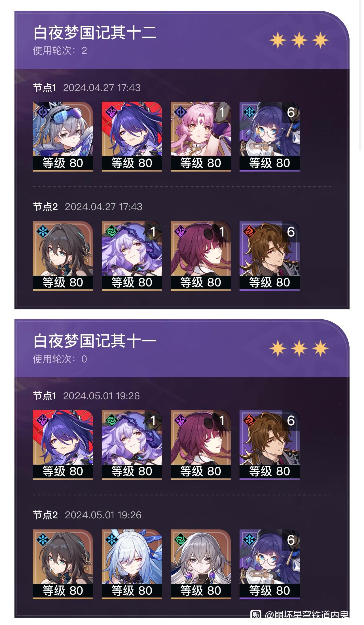Image resolution: width=364 pixels, height=625 pixels.
Task: Click three-star rating on stage twelve
Action: pos(299,40)
